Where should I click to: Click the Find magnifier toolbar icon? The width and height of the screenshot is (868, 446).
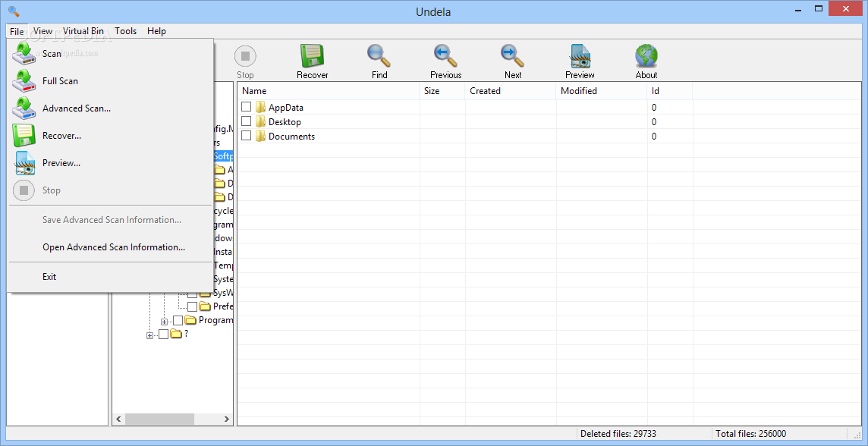pos(379,56)
